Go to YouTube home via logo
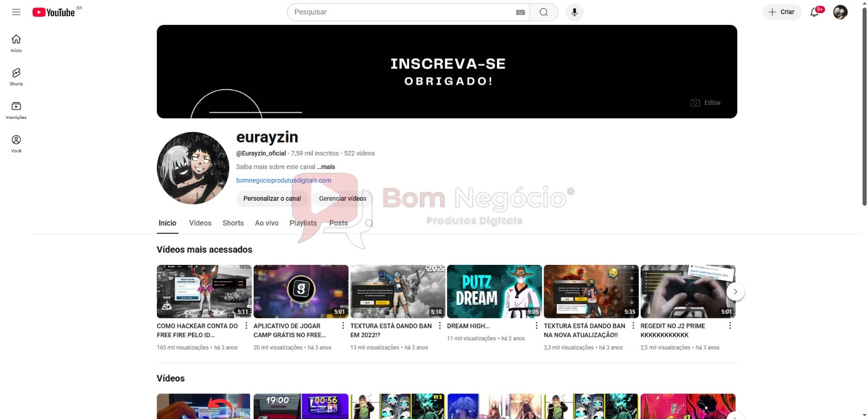 coord(54,12)
